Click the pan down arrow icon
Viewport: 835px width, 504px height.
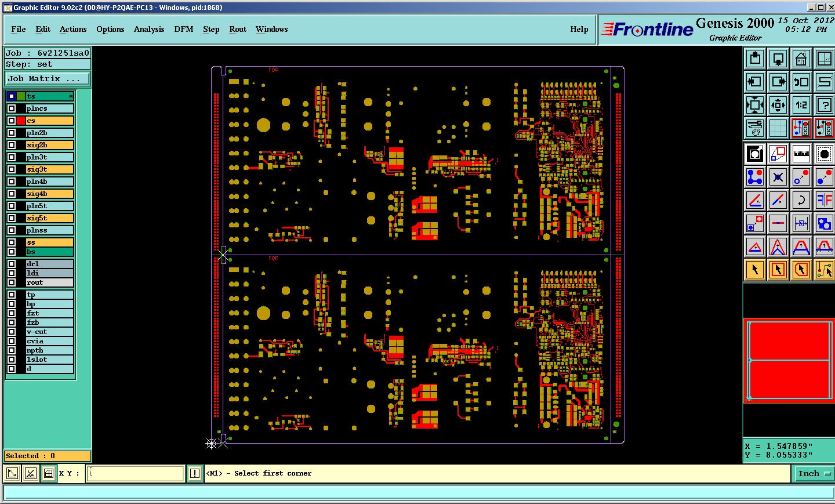778,58
